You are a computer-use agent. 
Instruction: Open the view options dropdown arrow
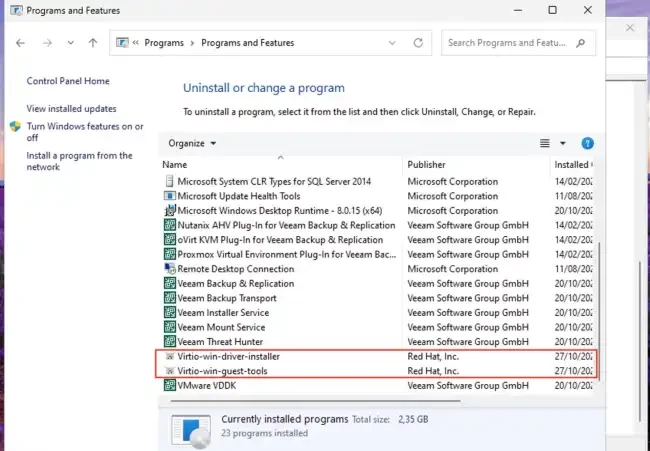pos(563,143)
